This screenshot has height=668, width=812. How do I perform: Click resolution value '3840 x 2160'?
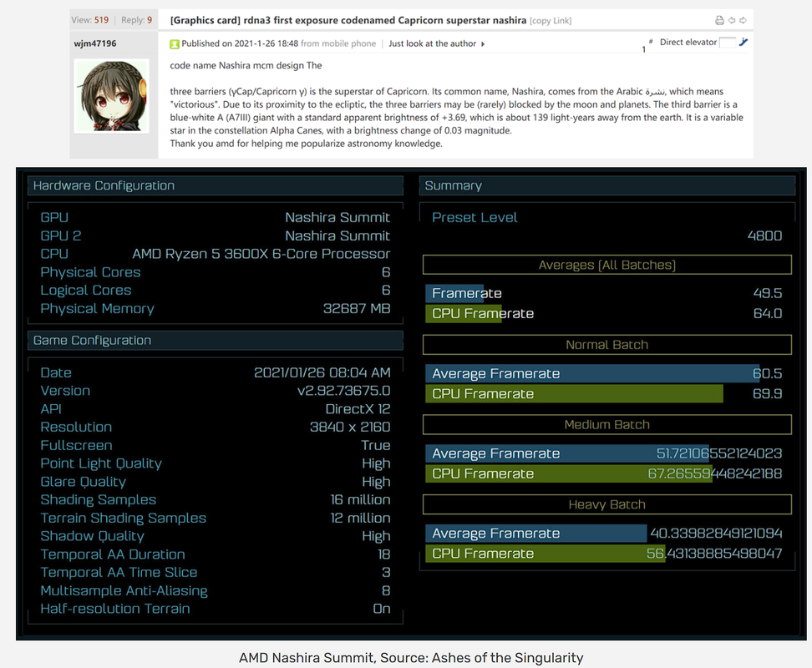(x=350, y=428)
